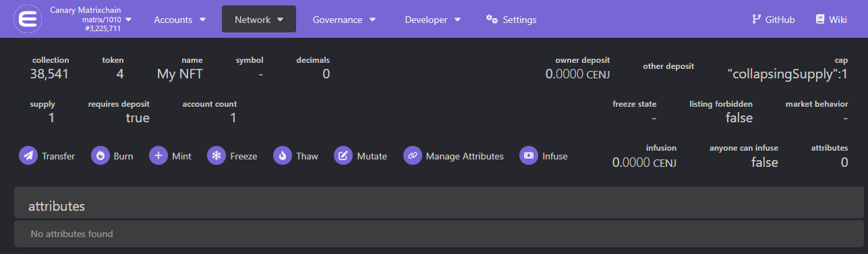The image size is (868, 254).
Task: Click the Infuse money icon
Action: coord(529,156)
